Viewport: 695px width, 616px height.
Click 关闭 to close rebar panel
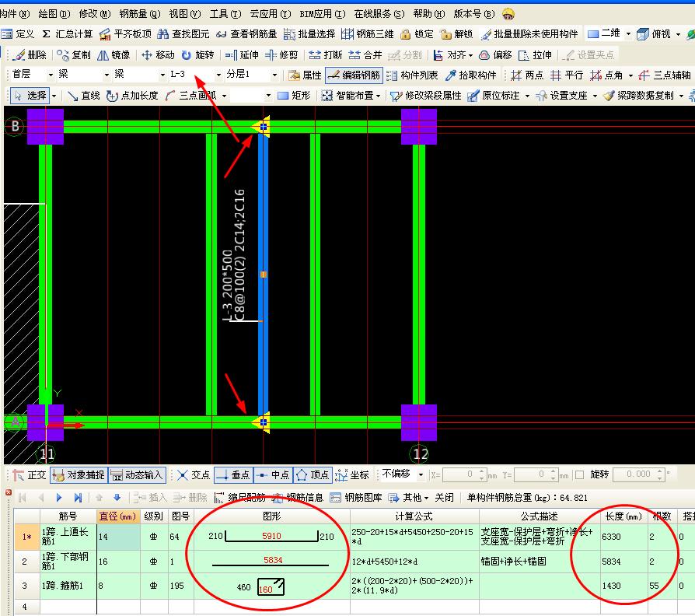pos(444,498)
